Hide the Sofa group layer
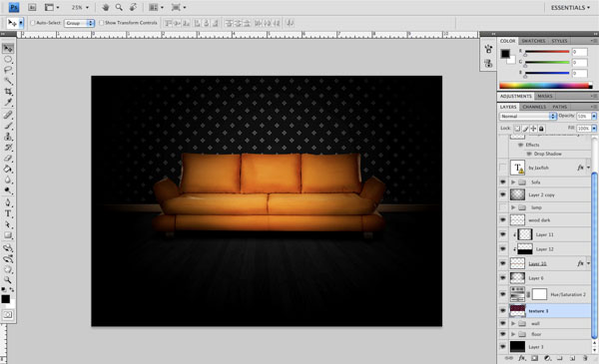599x364 pixels. click(503, 182)
